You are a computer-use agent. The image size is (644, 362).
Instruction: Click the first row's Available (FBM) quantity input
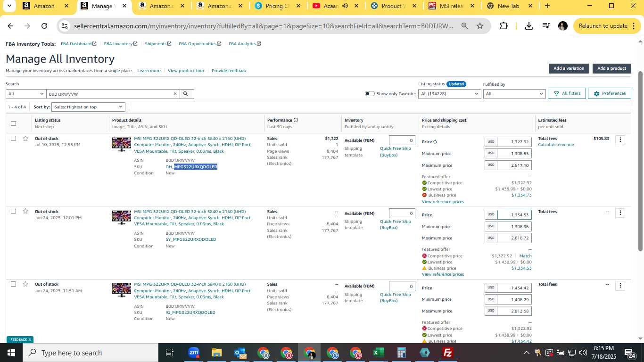[x=402, y=140]
